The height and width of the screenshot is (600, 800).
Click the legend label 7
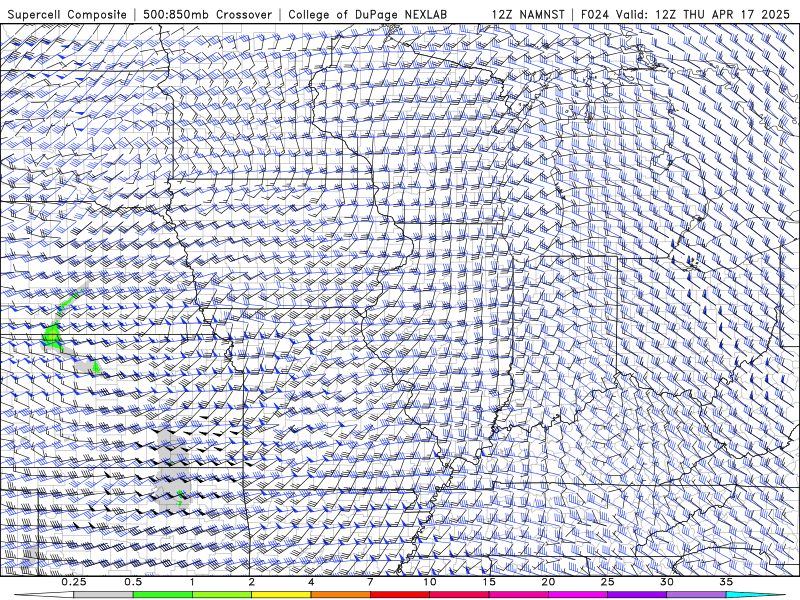point(370,582)
